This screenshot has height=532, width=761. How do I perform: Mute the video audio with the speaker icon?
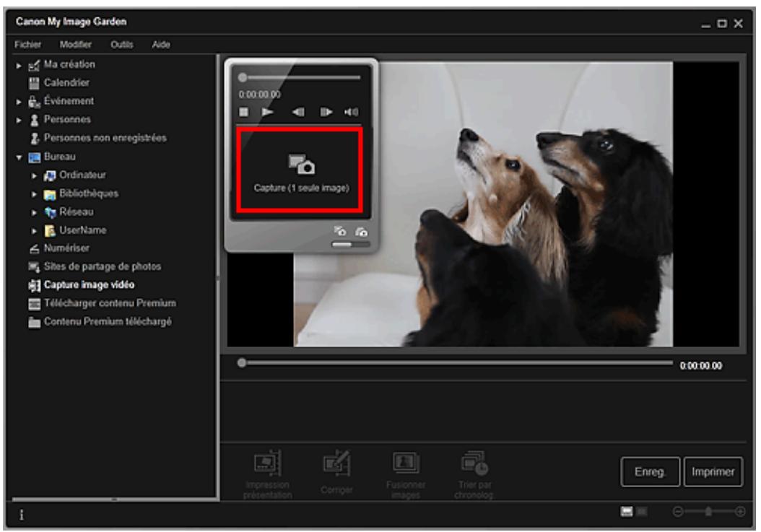(352, 111)
